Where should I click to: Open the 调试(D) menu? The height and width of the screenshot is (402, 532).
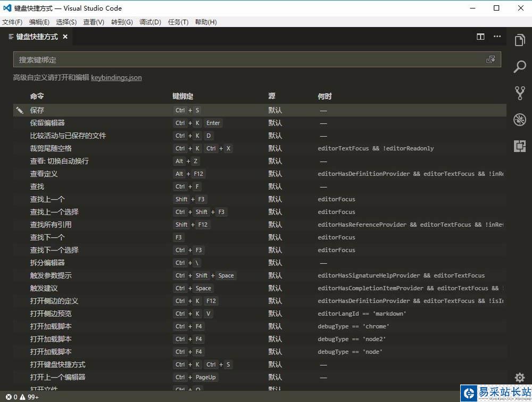coord(150,22)
